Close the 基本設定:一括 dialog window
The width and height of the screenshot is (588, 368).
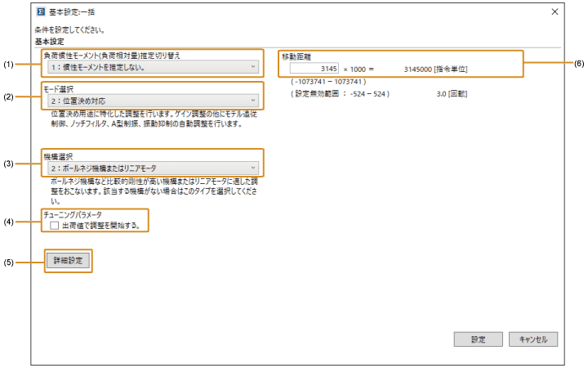(x=555, y=12)
